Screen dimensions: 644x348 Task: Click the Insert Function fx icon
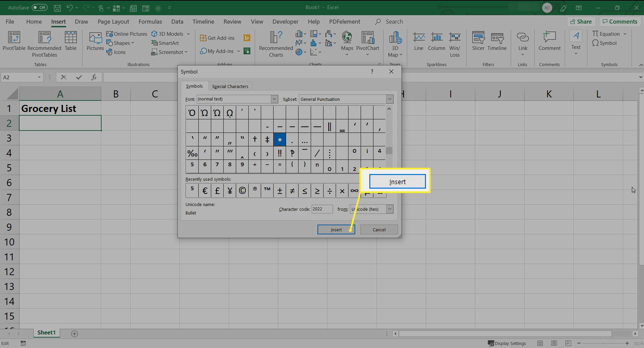[94, 77]
